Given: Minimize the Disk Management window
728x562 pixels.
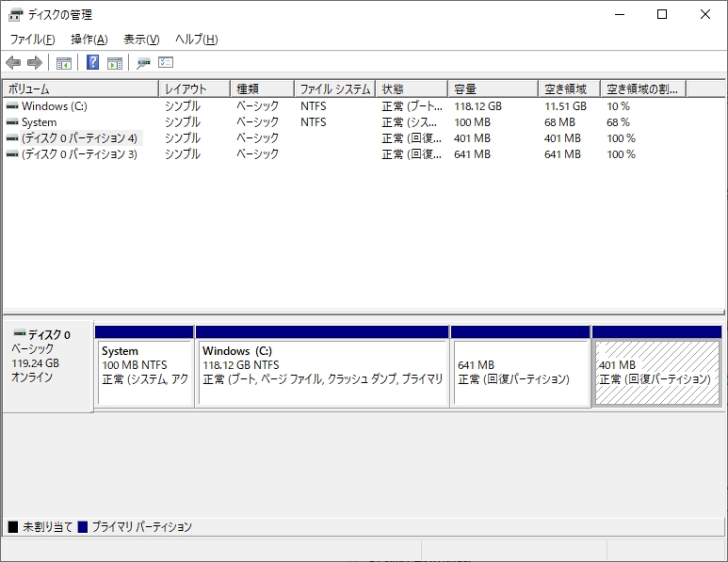Looking at the screenshot, I should tap(620, 14).
